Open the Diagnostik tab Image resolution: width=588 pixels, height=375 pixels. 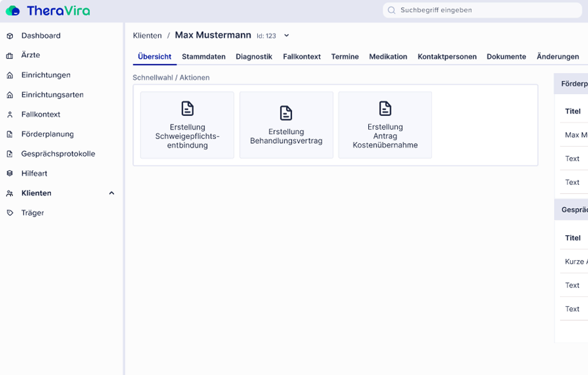(254, 57)
